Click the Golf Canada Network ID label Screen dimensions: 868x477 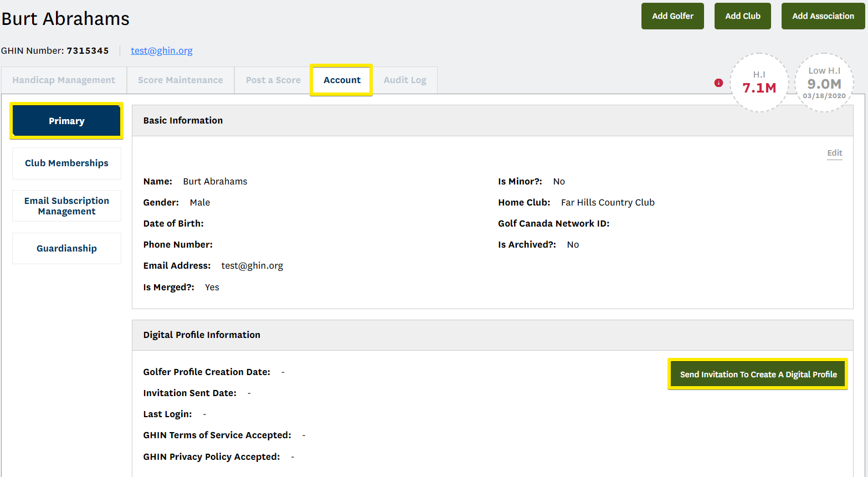(x=553, y=224)
